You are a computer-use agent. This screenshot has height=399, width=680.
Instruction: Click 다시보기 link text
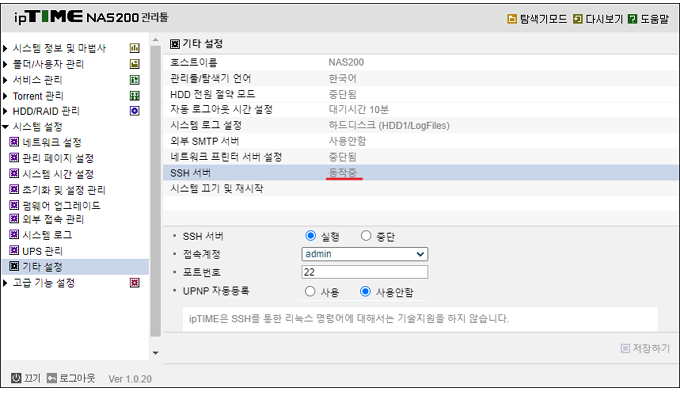point(604,19)
